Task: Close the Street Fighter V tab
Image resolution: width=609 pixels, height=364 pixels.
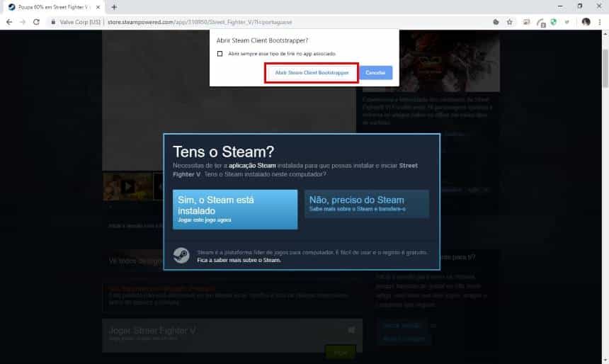Action: (98, 7)
